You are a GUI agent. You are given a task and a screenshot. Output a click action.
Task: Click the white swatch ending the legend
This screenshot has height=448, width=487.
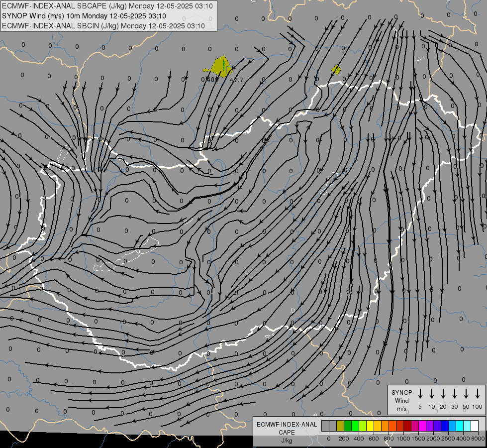(x=475, y=426)
